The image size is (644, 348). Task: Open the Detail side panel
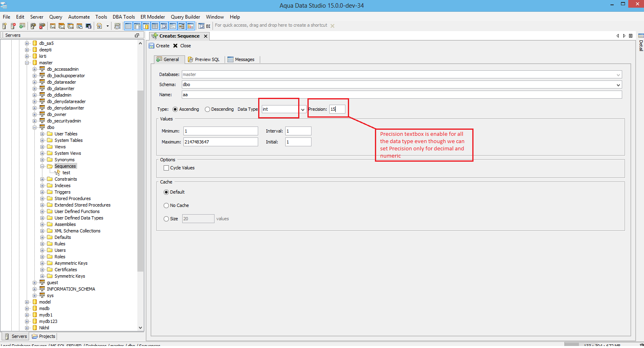[641, 42]
